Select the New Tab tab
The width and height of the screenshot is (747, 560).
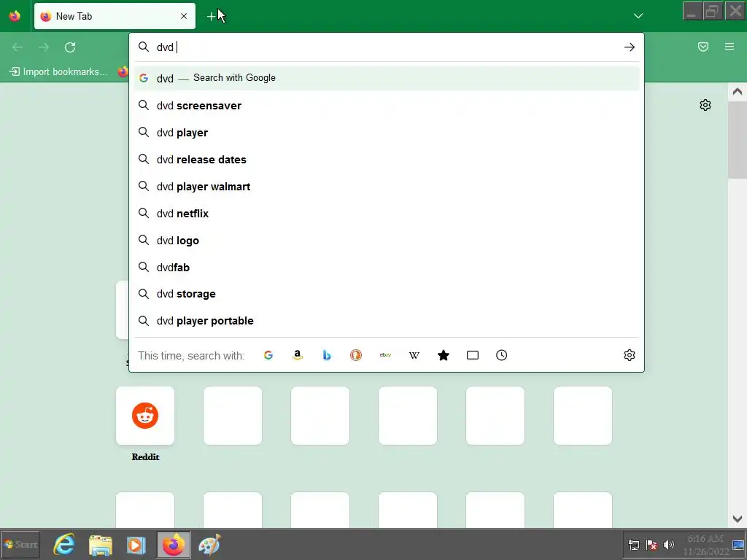(115, 16)
